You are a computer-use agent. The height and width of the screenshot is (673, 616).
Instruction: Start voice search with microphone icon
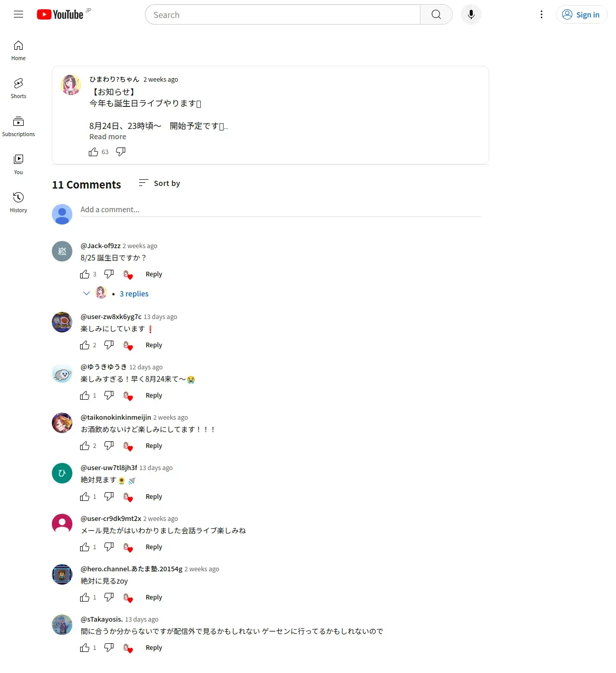(x=471, y=14)
